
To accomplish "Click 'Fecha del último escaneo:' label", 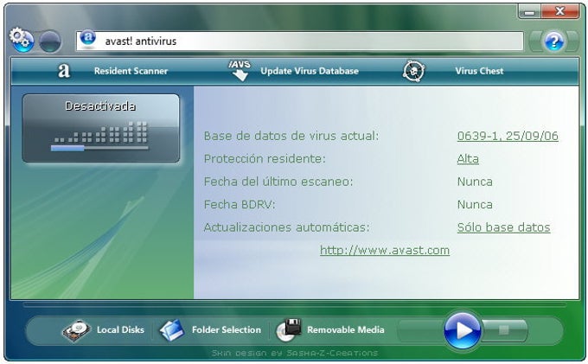I will (x=278, y=182).
